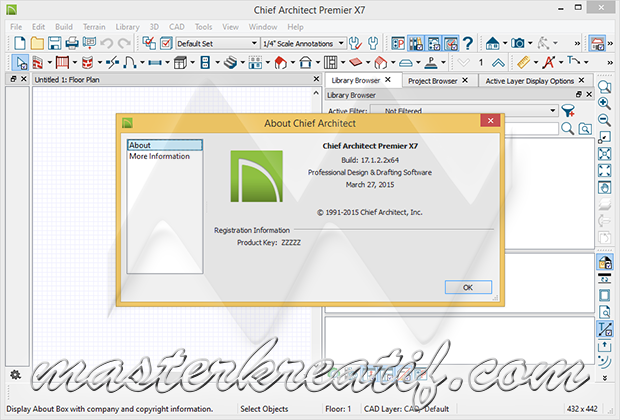Click the Undo arrow icon
This screenshot has width=620, height=420.
pos(107,43)
